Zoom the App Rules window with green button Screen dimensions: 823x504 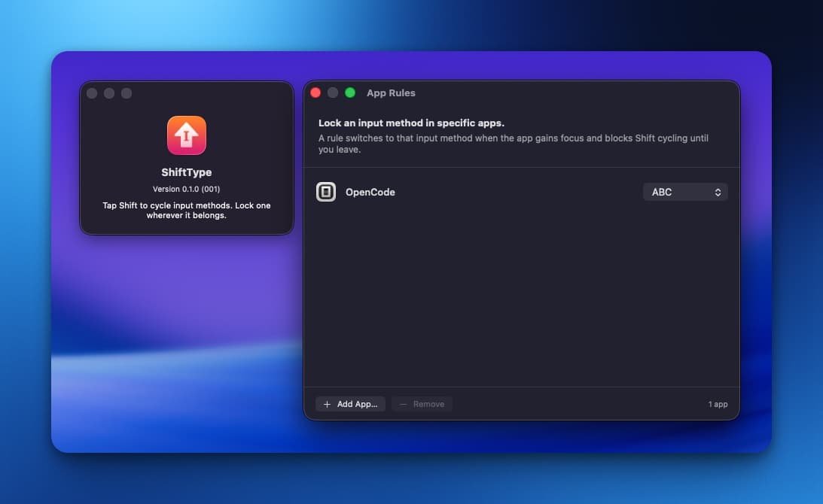click(350, 93)
